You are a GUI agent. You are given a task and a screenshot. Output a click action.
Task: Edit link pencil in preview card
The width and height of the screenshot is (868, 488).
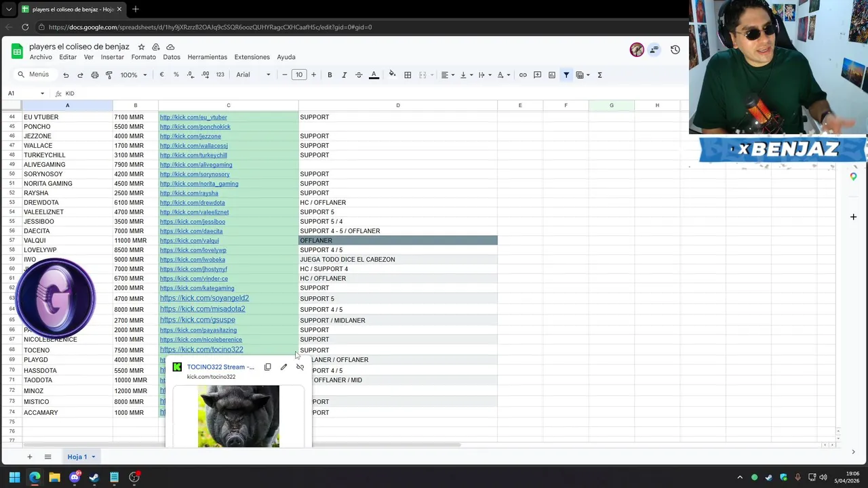283,367
